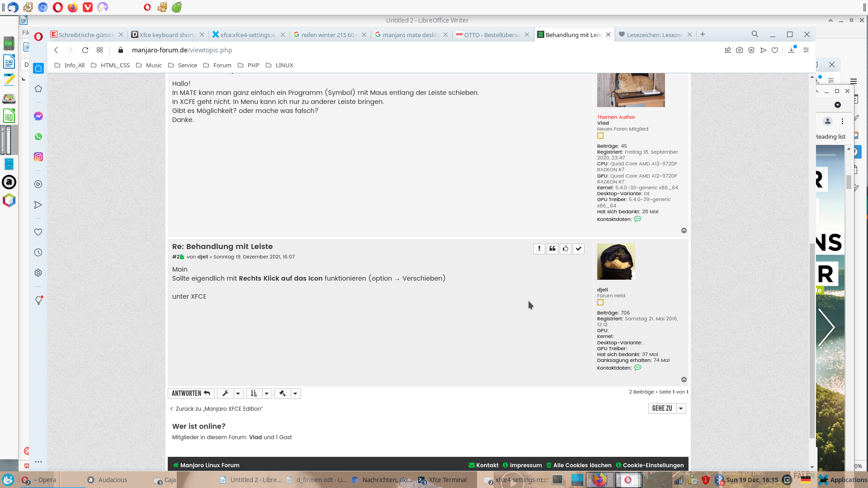868x488 pixels.
Task: Open Instagram sidebar panel
Action: coord(38,157)
